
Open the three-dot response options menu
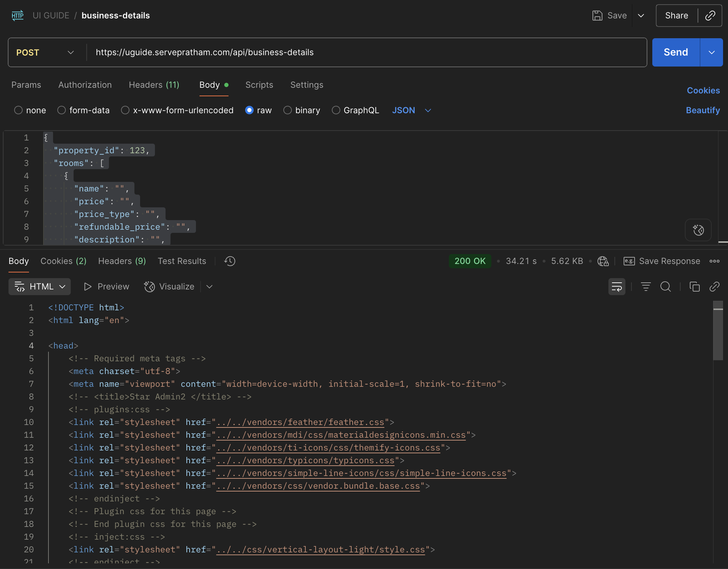714,261
